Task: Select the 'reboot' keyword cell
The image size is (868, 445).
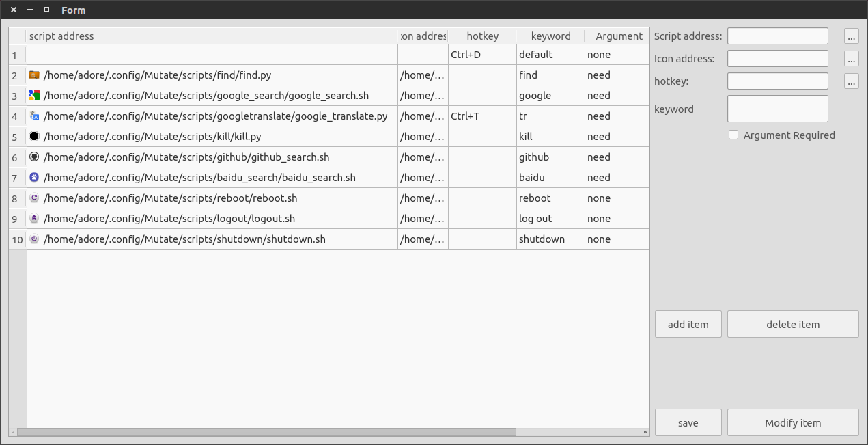Action: (x=550, y=198)
